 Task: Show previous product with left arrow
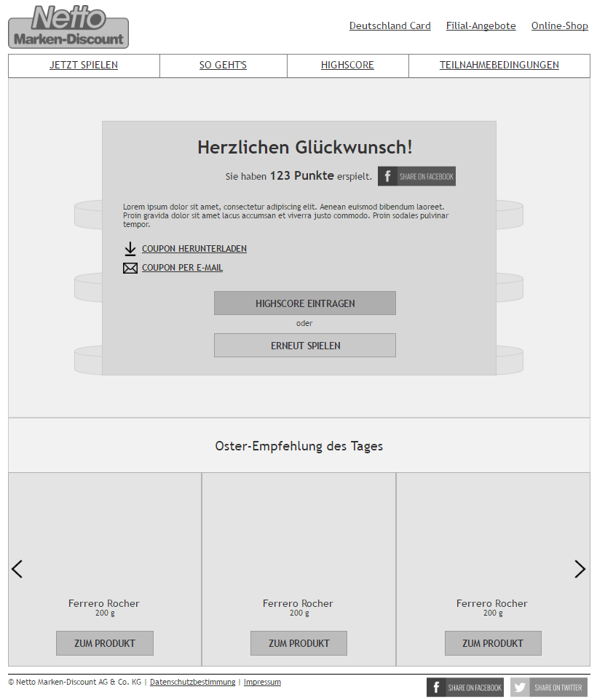[x=17, y=569]
